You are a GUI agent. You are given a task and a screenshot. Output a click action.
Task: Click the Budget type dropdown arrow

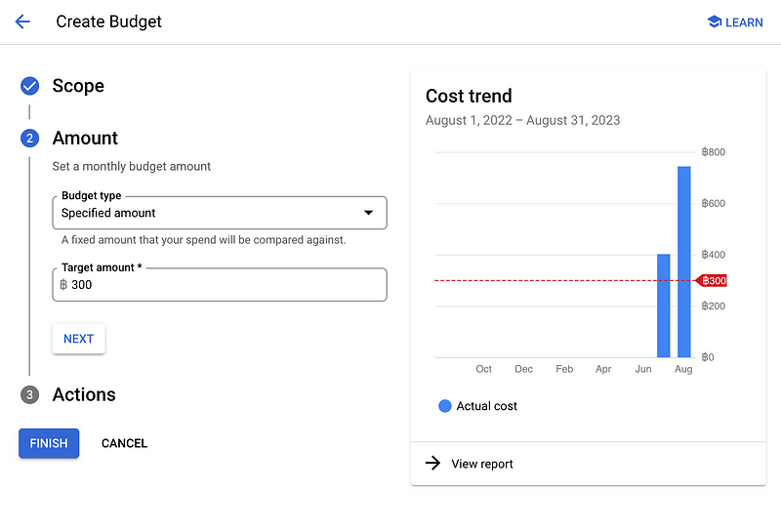tap(368, 213)
